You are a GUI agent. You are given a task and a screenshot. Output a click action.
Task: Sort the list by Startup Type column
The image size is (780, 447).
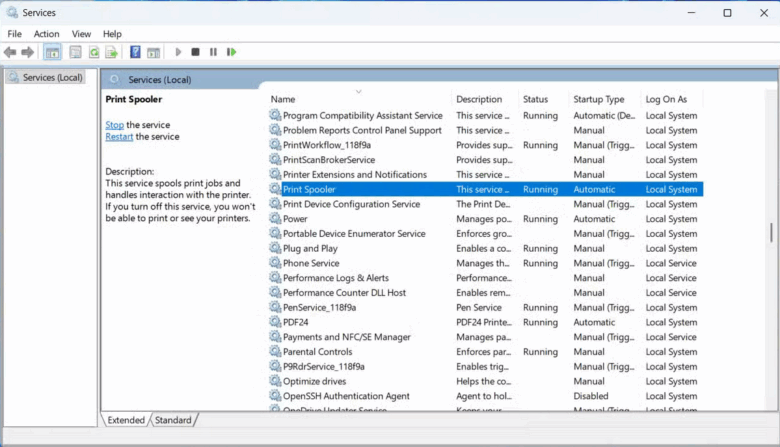tap(598, 99)
